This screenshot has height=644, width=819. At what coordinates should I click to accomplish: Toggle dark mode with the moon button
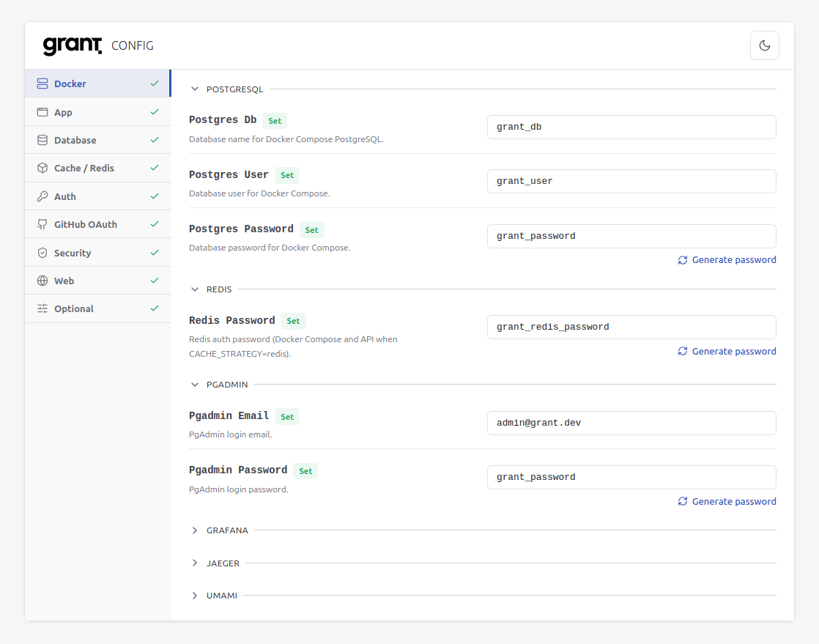point(764,45)
